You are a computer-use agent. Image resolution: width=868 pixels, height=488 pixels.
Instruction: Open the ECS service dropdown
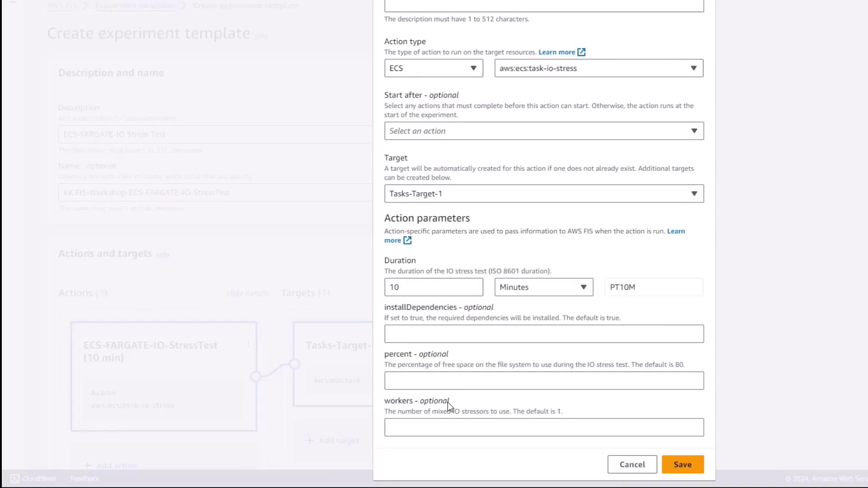(x=433, y=68)
